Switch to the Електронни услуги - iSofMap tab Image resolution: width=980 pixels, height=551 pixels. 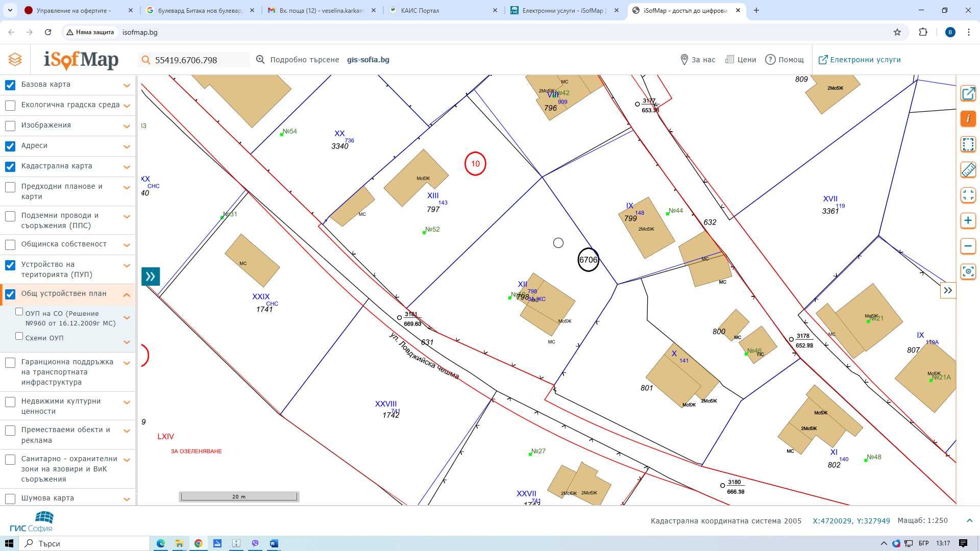point(564,10)
